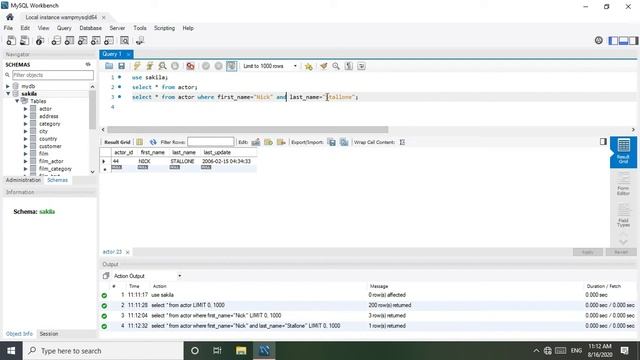Toggle the result side panel visibility icon
The image size is (640, 360).
coord(603,142)
